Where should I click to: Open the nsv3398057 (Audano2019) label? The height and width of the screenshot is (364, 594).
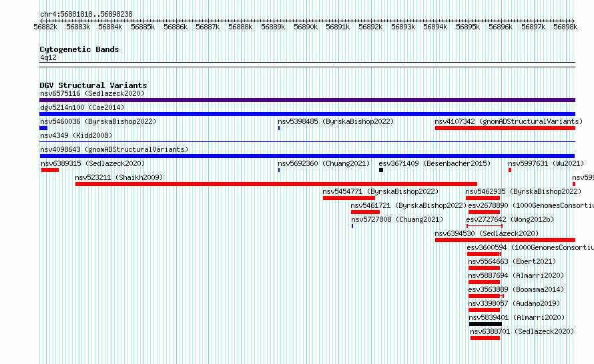tap(514, 303)
